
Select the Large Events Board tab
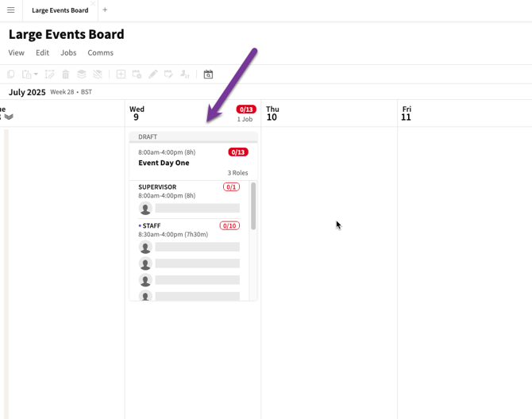[x=60, y=10]
